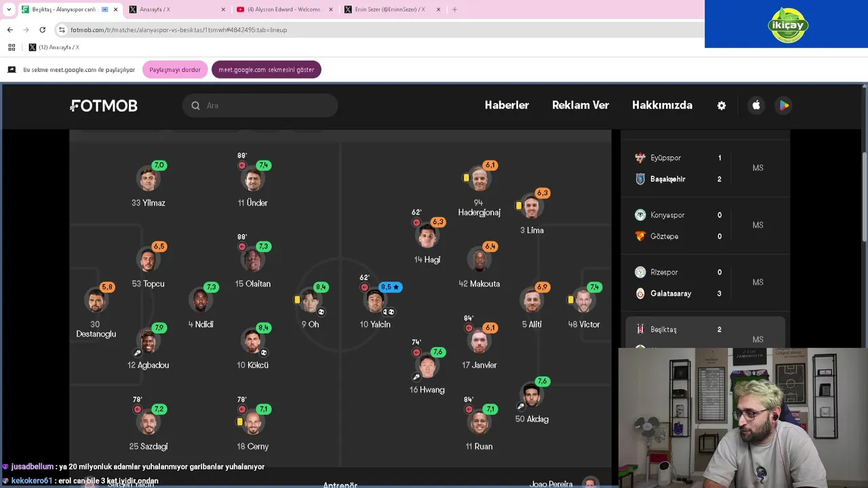The width and height of the screenshot is (868, 488).
Task: Click the browser back arrow
Action: pos(10,30)
